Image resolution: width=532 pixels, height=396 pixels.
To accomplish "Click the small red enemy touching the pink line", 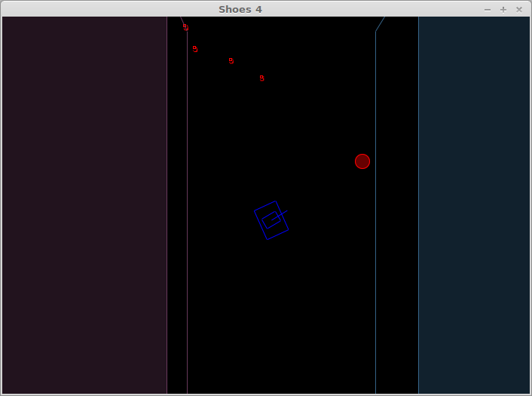I will point(185,27).
